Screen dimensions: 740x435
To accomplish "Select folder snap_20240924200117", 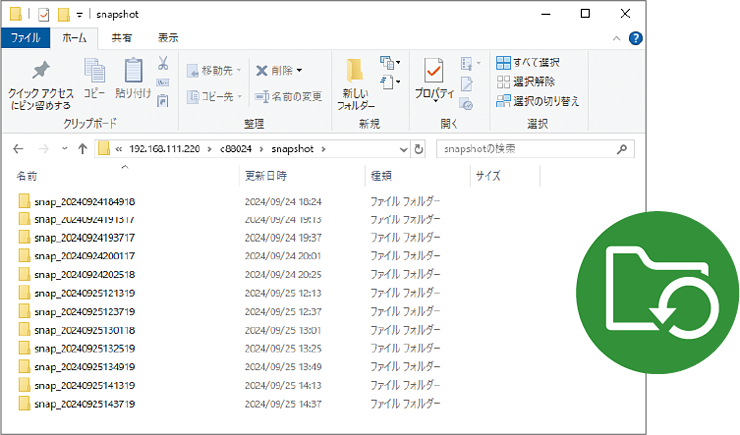I will [84, 256].
